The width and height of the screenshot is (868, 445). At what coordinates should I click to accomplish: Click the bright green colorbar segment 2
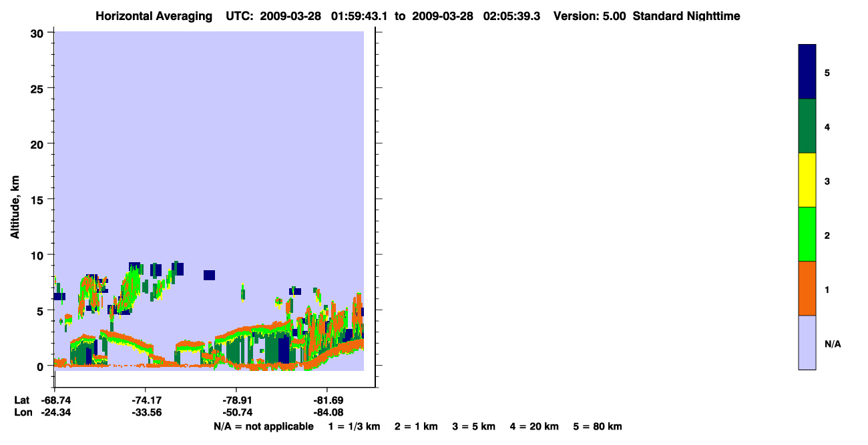(x=807, y=234)
